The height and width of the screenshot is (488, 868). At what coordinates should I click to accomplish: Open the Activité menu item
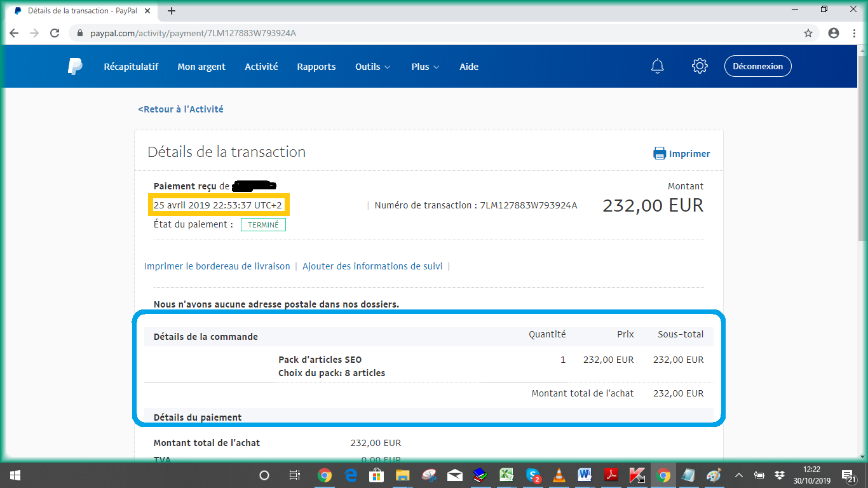pos(261,67)
